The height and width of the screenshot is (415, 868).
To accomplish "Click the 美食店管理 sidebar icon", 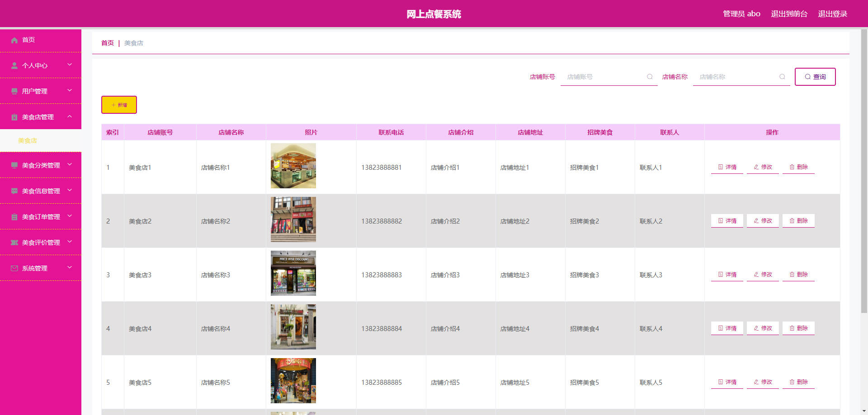I will pos(14,117).
